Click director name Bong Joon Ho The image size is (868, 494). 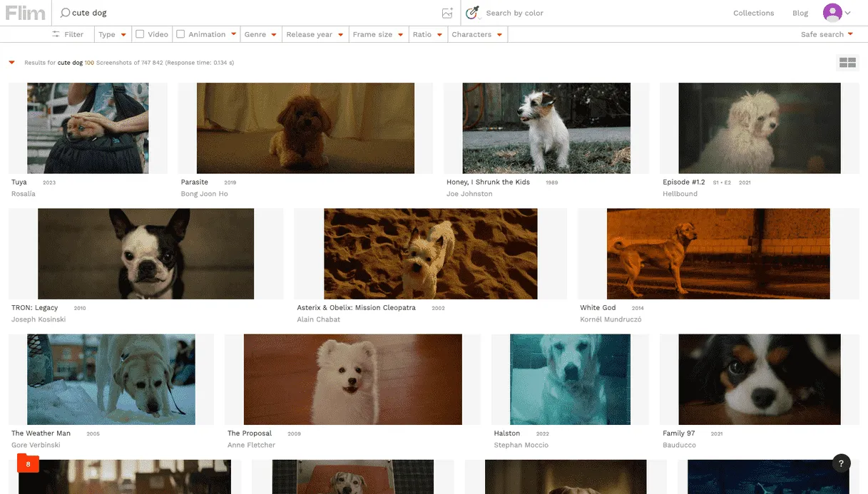pyautogui.click(x=205, y=194)
